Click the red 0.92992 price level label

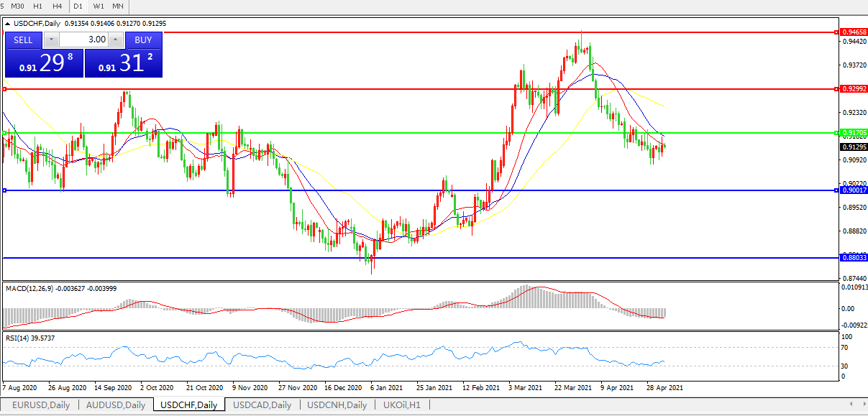coord(854,89)
